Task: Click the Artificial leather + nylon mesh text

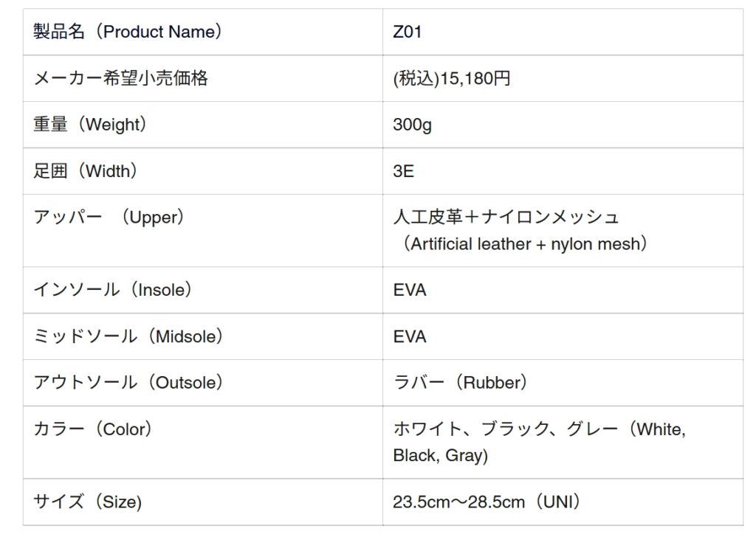Action: pyautogui.click(x=524, y=244)
